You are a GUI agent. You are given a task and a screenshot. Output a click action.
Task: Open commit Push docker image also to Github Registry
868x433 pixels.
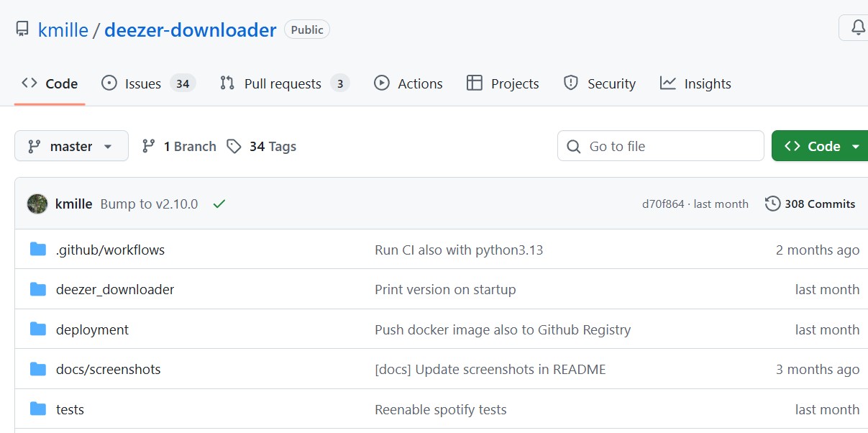503,329
